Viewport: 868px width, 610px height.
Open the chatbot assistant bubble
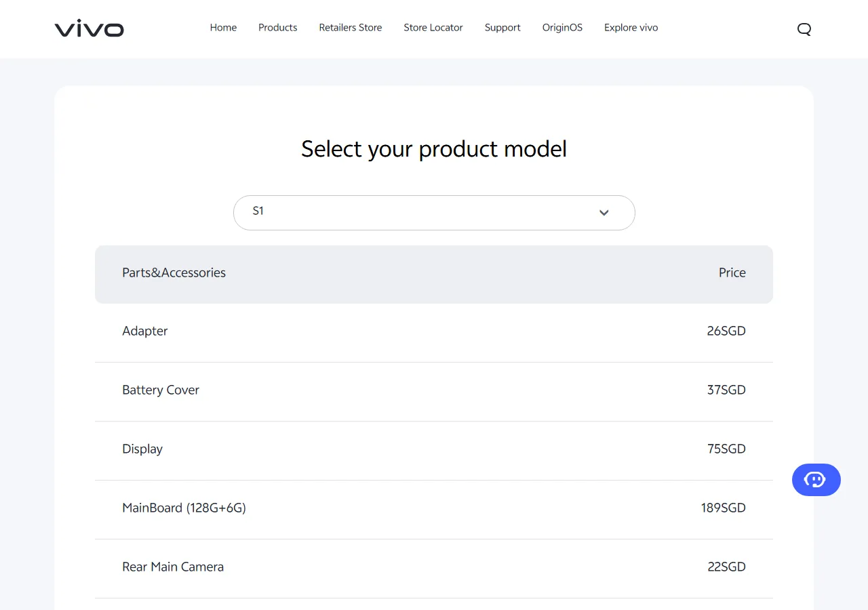click(x=816, y=480)
